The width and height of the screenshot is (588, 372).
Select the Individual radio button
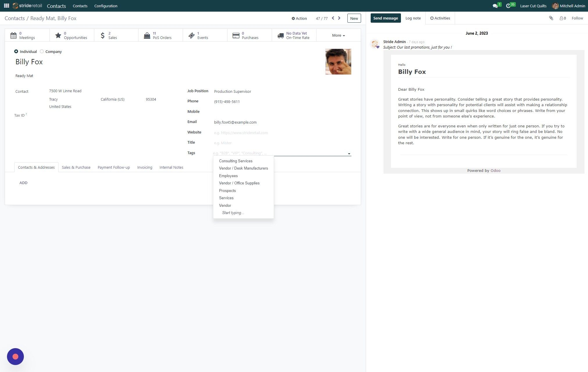point(16,51)
